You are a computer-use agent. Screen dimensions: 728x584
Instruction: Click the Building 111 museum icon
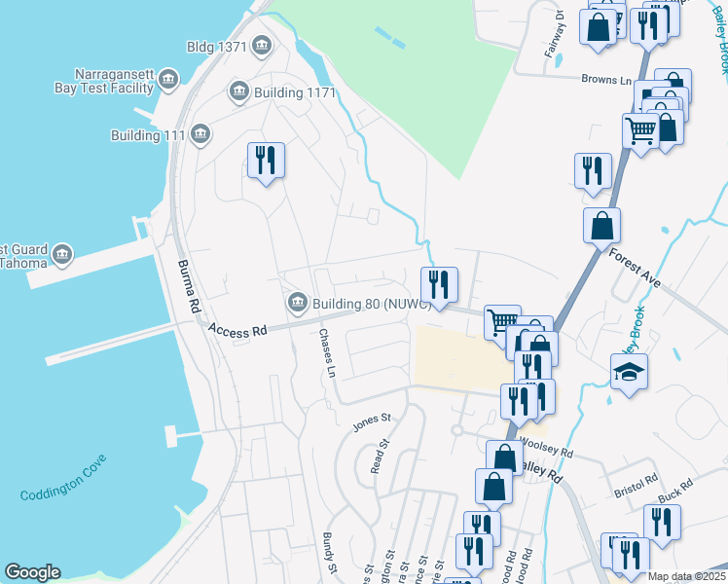click(x=200, y=134)
